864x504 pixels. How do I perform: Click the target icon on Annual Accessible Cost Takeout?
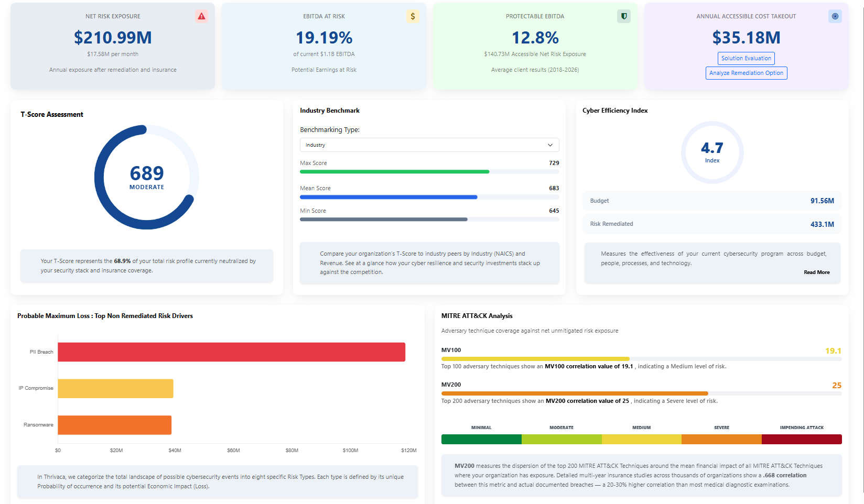(835, 16)
